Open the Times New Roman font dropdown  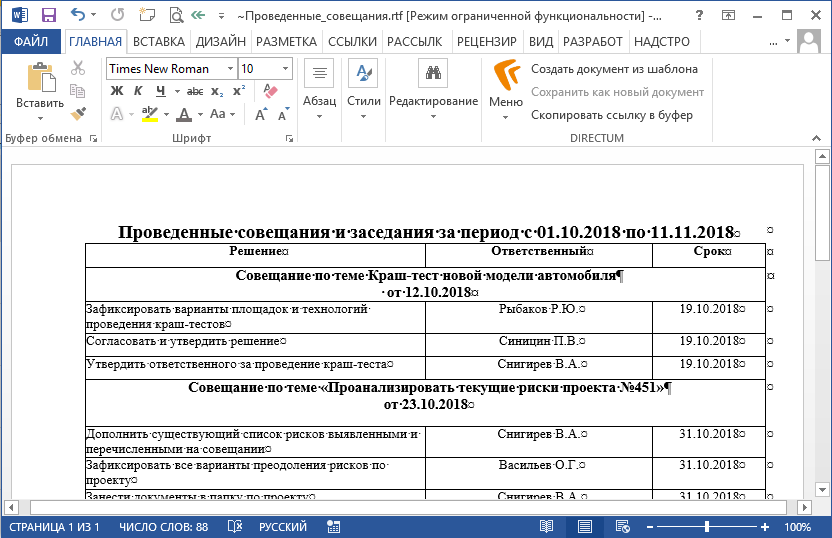[230, 68]
